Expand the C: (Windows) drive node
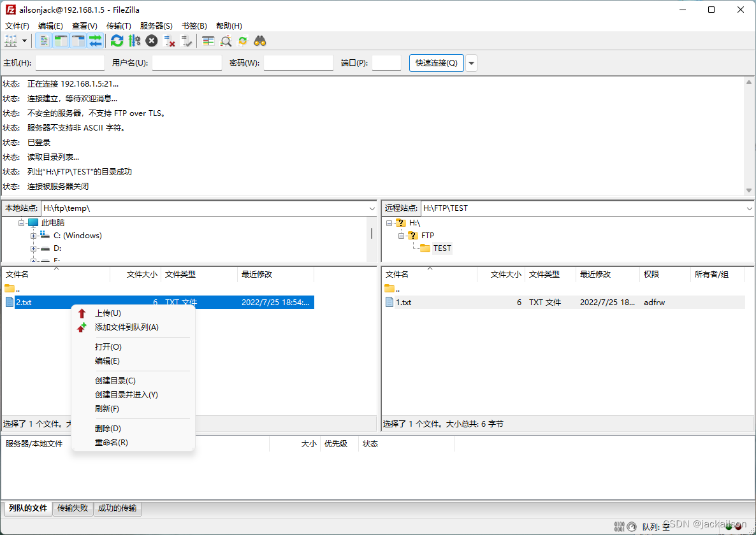756x535 pixels. coord(33,236)
